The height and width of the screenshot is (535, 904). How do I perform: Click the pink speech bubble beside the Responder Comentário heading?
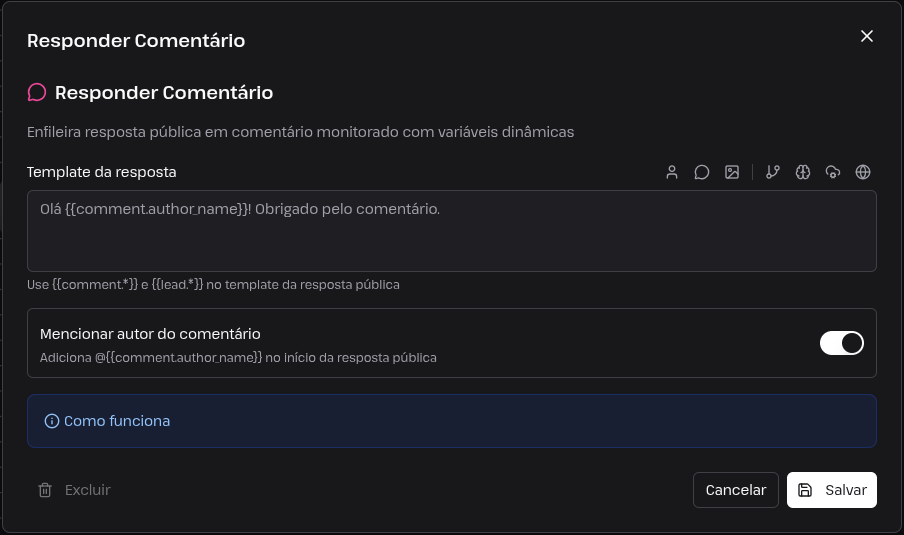pos(37,92)
